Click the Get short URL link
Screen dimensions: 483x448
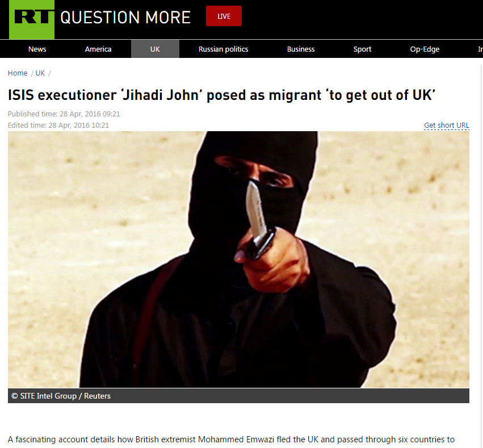click(x=446, y=125)
